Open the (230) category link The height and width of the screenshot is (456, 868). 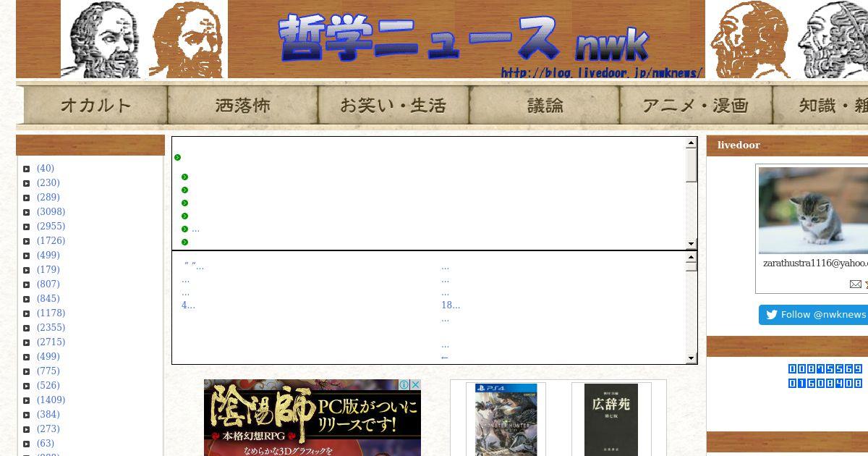pyautogui.click(x=48, y=183)
